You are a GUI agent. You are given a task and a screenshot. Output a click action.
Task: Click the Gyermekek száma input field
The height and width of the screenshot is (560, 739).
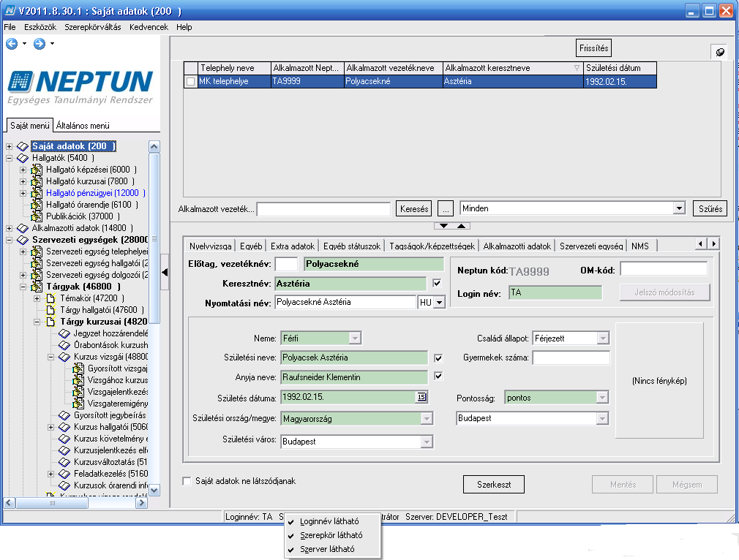(x=571, y=357)
